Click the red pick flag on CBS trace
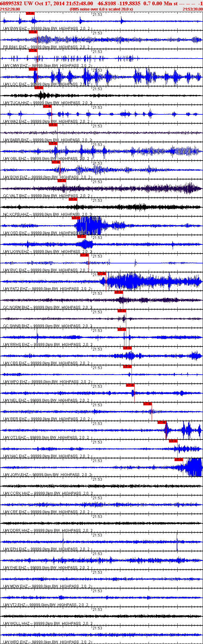This screenshot has height=644, width=203. [x=127, y=348]
